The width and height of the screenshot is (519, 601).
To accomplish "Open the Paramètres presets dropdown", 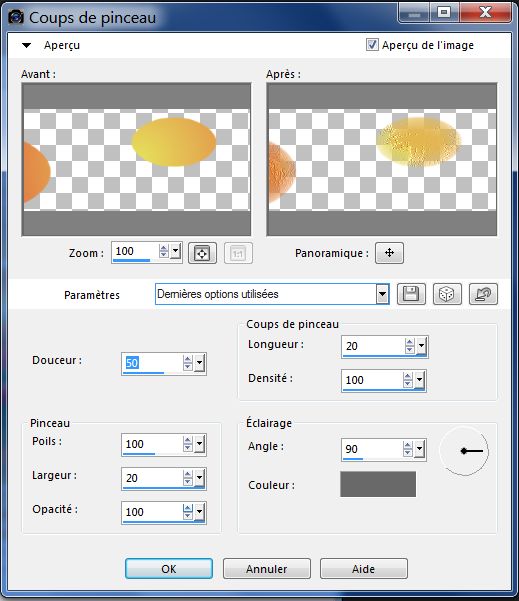I will point(382,294).
